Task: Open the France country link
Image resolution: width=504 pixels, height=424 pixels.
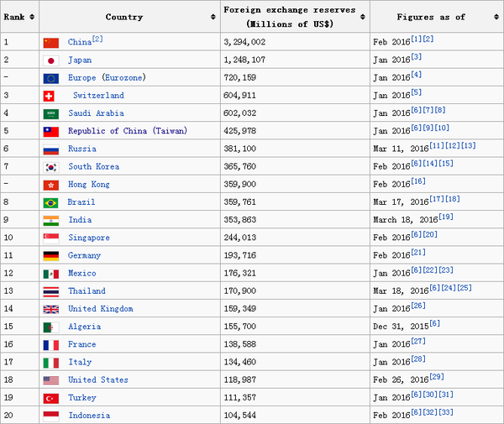Action: click(82, 344)
